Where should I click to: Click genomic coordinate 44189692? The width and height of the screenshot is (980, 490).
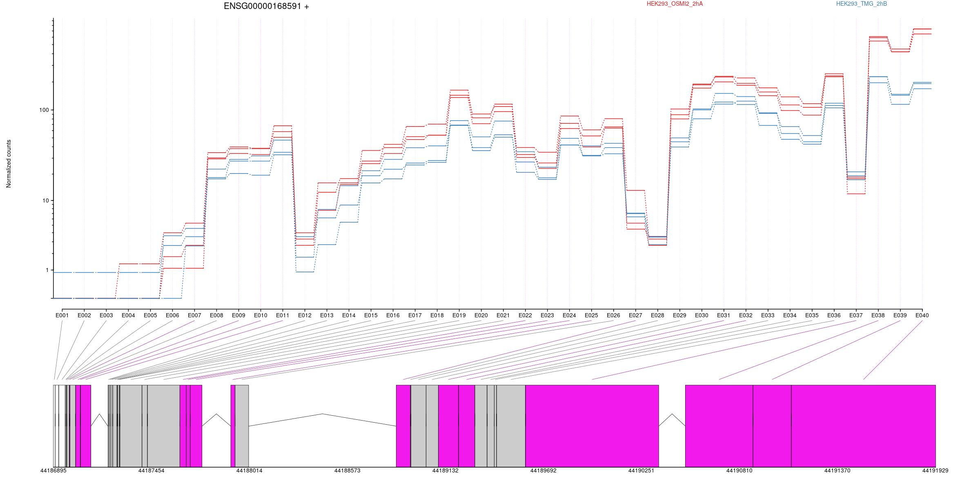543,470
